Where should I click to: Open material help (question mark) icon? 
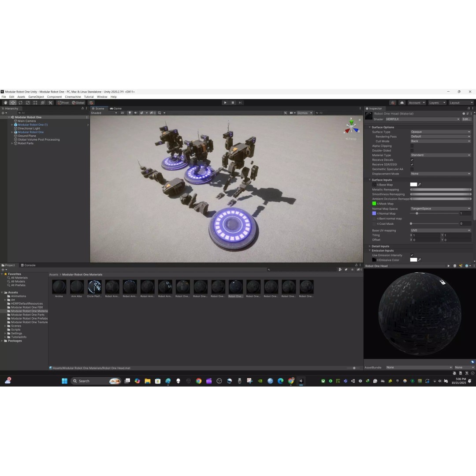click(x=464, y=114)
